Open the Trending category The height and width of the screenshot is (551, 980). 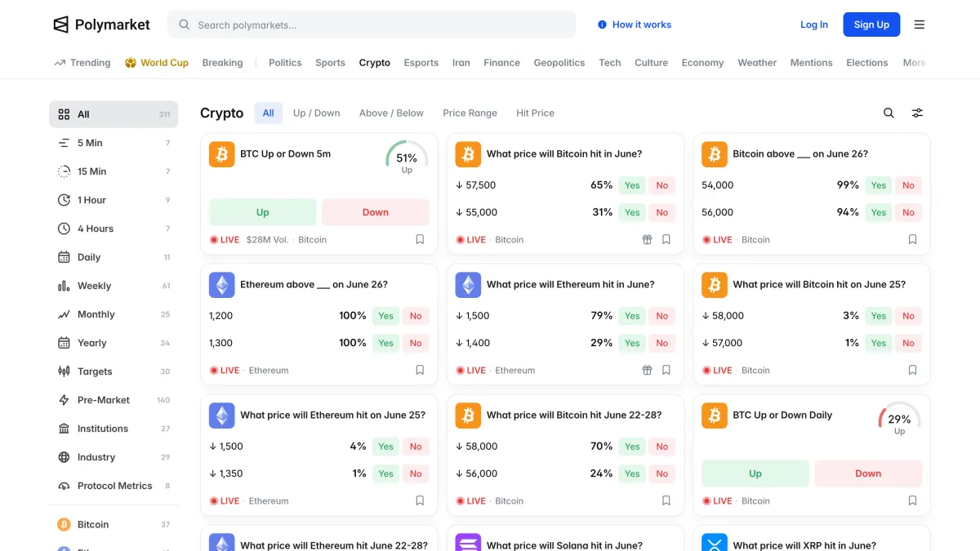(82, 63)
